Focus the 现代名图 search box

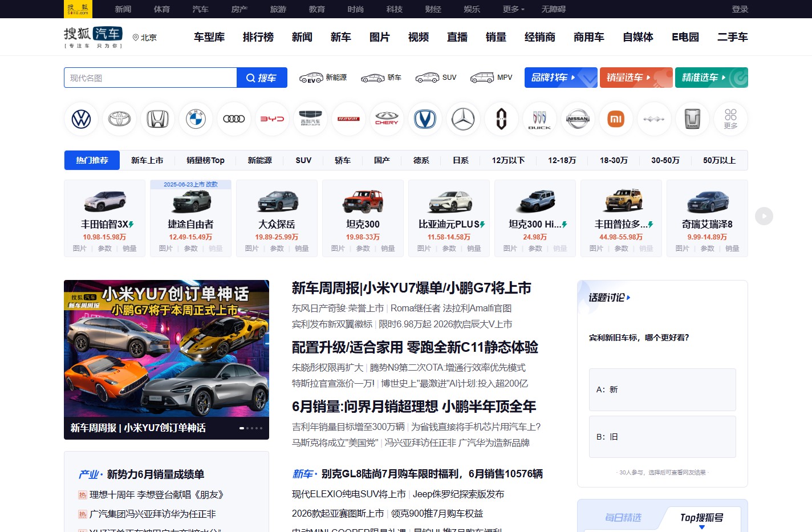[151, 78]
